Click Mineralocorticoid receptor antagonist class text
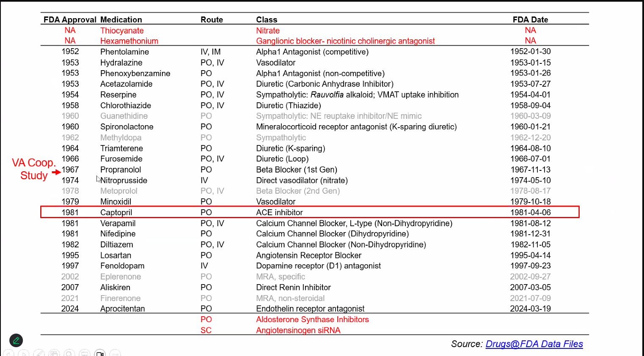The height and width of the screenshot is (356, 644). click(x=356, y=126)
